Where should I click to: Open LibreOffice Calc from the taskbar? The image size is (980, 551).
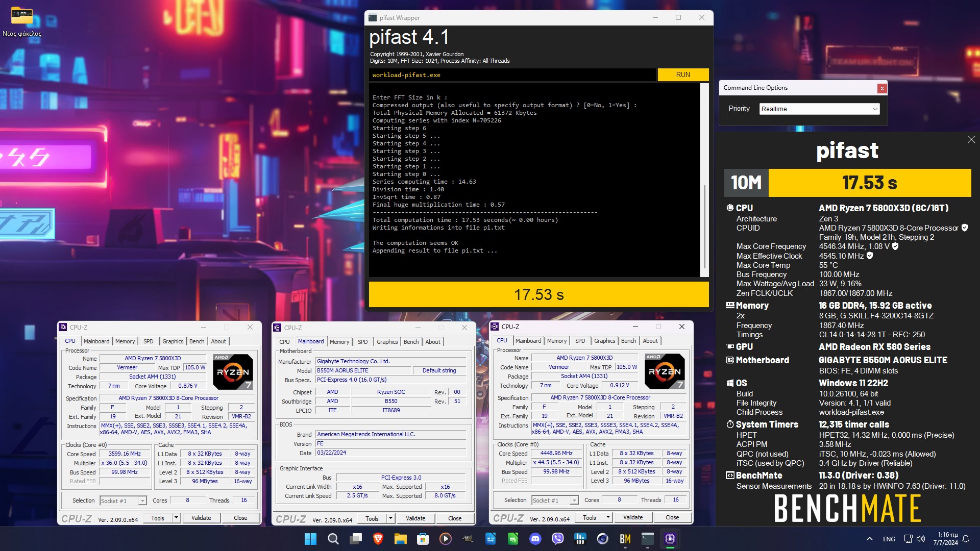coord(512,538)
